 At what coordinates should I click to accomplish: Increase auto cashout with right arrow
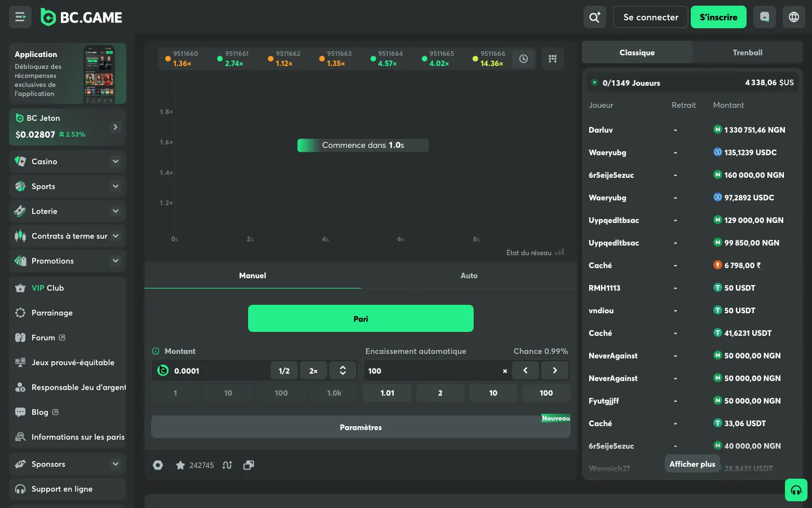(x=555, y=370)
